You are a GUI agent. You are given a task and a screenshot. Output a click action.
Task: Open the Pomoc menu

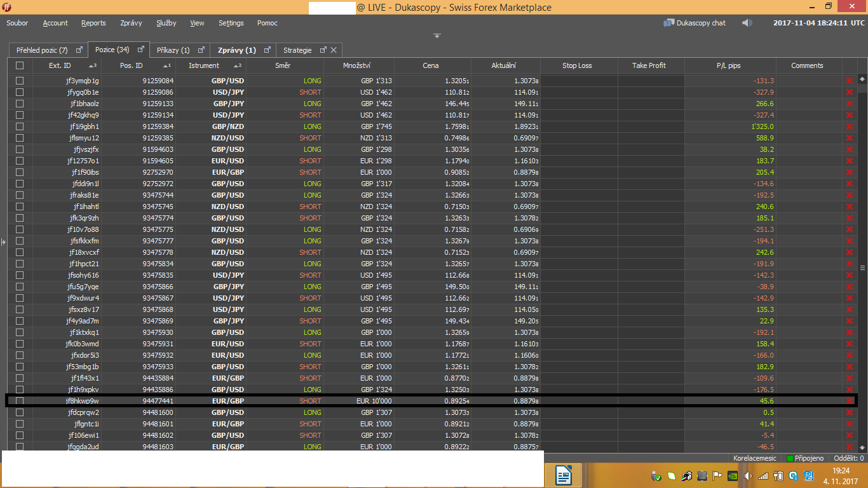(x=268, y=23)
